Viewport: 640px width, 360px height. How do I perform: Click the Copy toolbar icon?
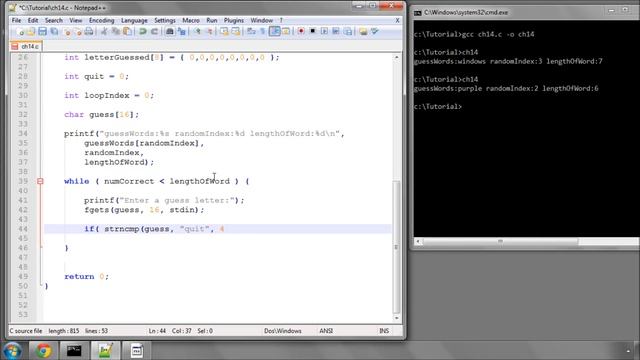[x=116, y=31]
